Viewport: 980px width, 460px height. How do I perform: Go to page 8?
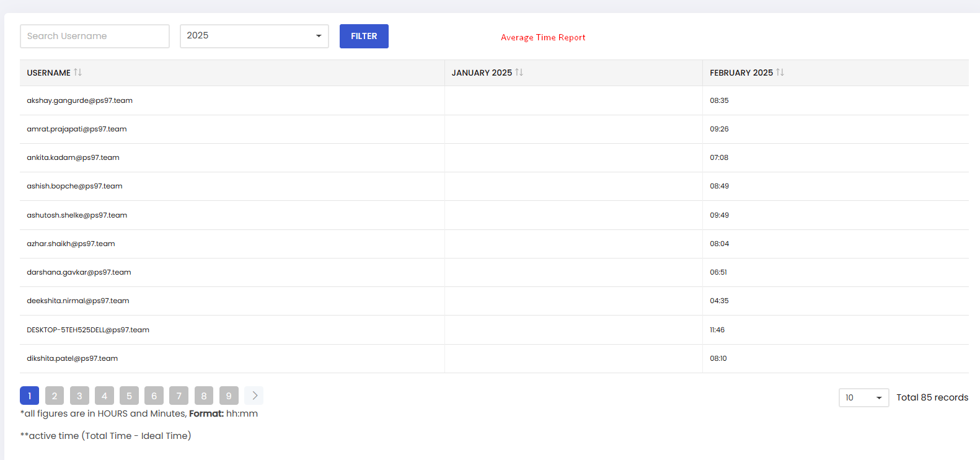point(203,396)
